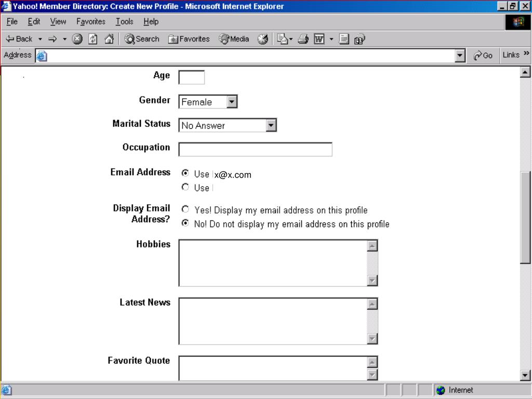
Task: Click the status bar page icon
Action: [x=6, y=390]
